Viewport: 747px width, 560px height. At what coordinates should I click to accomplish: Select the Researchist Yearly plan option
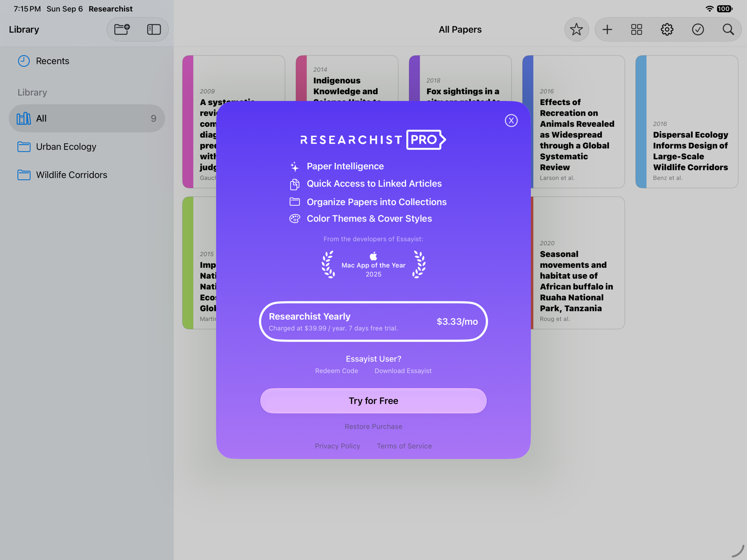[373, 322]
